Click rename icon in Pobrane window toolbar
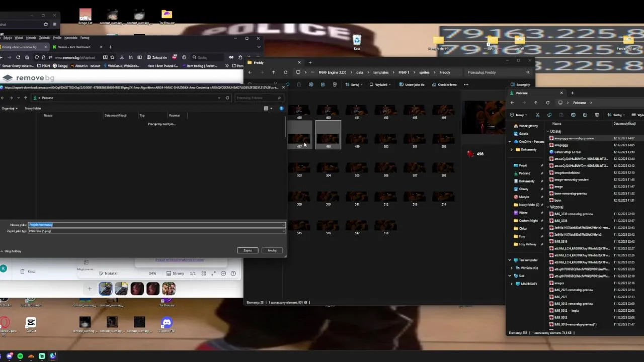Viewport: 644px width, 362px height. 573,115
